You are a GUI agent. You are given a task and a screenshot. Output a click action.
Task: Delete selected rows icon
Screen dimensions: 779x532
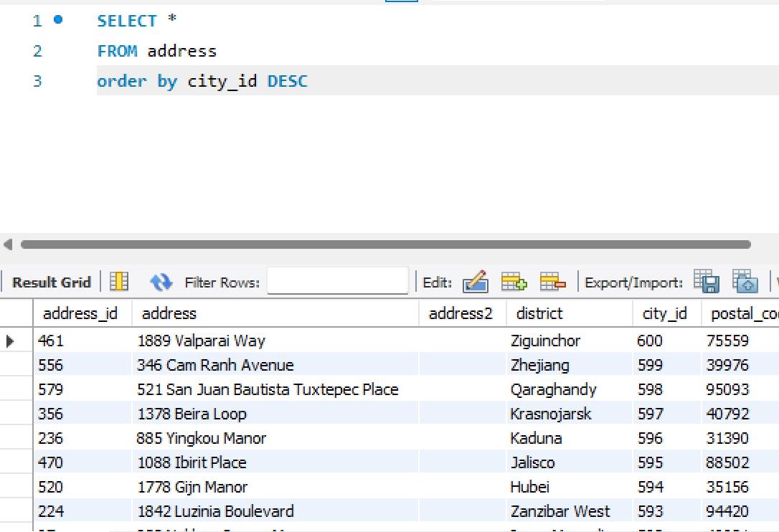550,282
